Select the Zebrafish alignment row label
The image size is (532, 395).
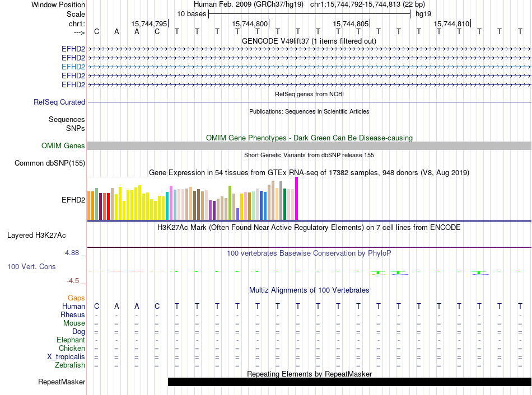pos(70,365)
